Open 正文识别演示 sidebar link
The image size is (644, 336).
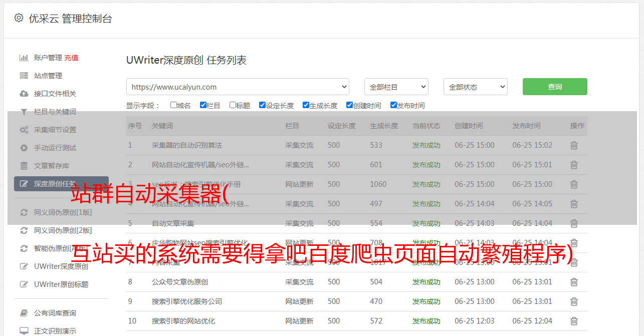55,331
